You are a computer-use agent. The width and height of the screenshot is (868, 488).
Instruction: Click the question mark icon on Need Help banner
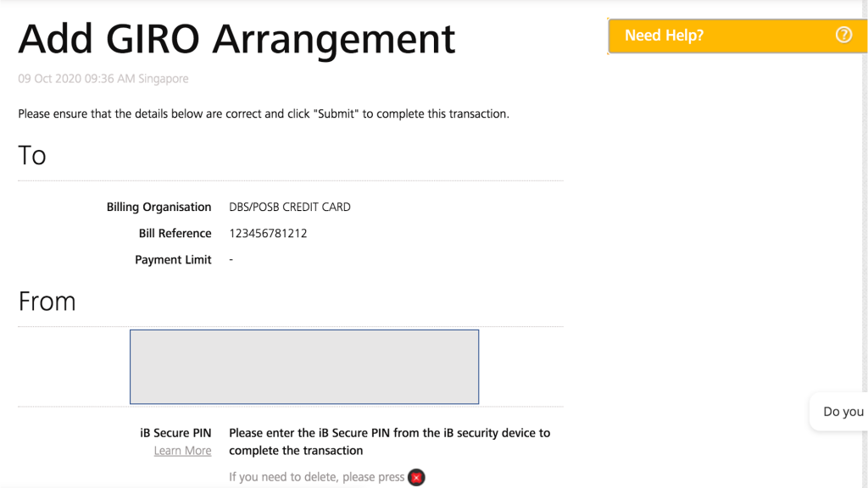pos(843,35)
